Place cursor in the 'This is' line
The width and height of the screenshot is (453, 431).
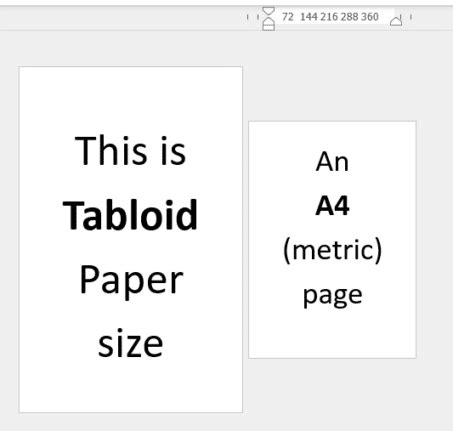point(130,151)
